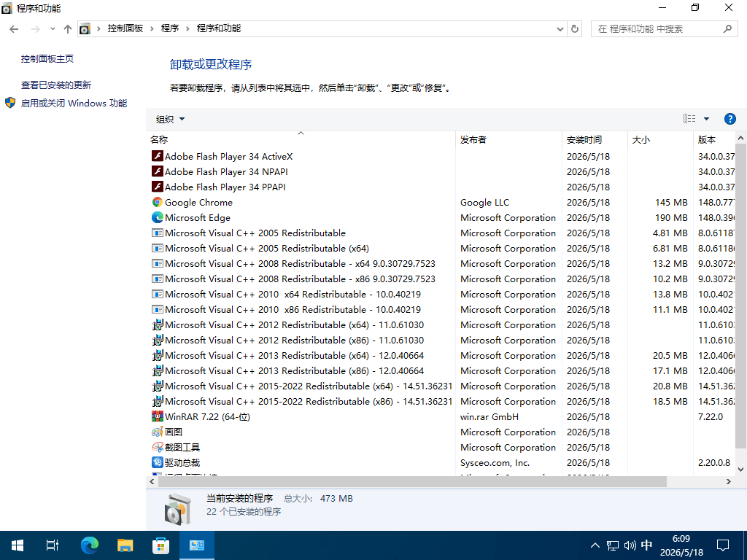Click the icon for Visual C++ 2008 x86 9.0.30729.7523
This screenshot has width=747, height=560.
(x=158, y=279)
